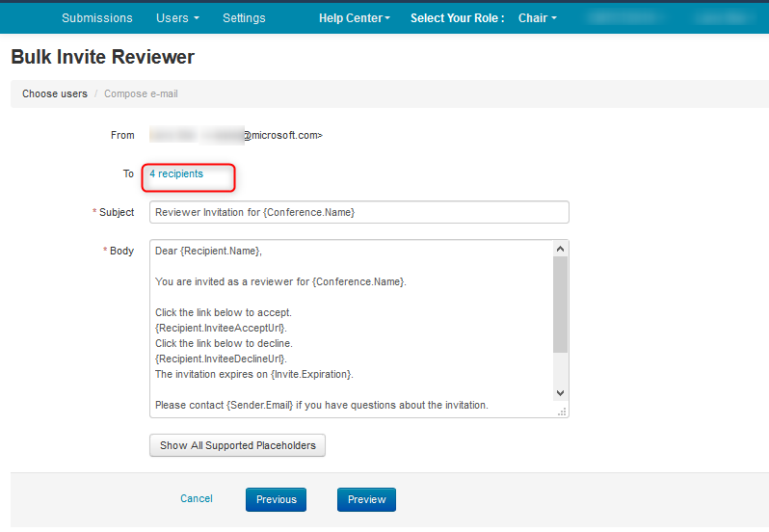Viewport: 769px width, 532px height.
Task: Expand the Users dropdown menu
Action: click(x=177, y=18)
